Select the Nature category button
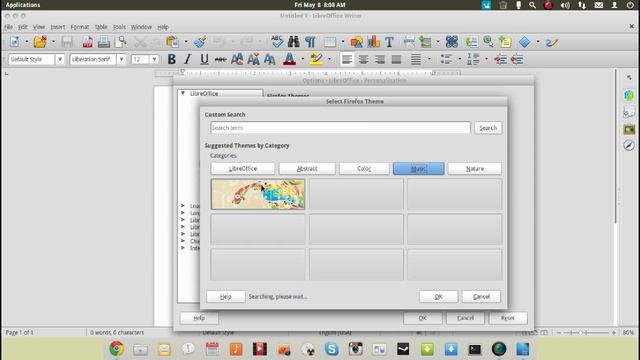This screenshot has width=640, height=360. coord(475,169)
